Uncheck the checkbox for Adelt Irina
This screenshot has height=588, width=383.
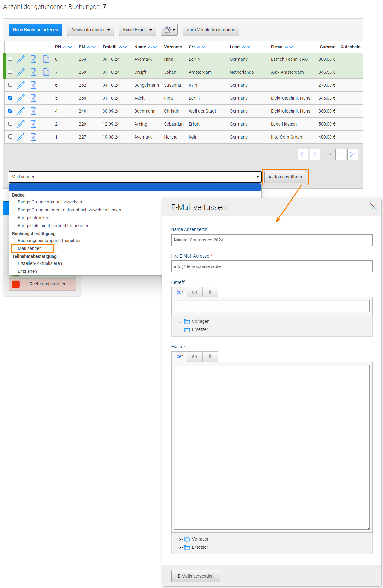(x=10, y=98)
